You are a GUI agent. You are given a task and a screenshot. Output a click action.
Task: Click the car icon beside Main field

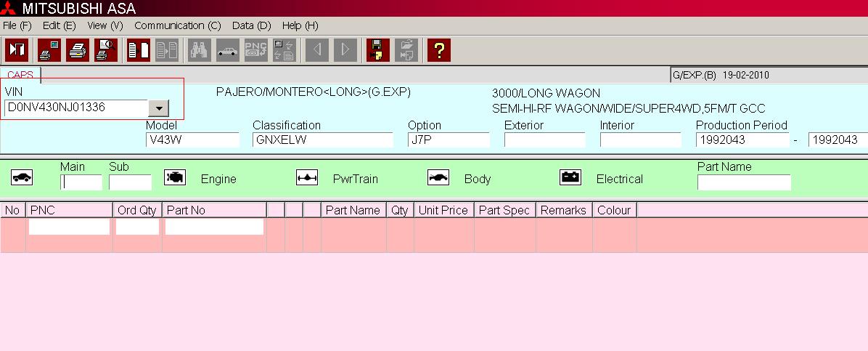[22, 178]
